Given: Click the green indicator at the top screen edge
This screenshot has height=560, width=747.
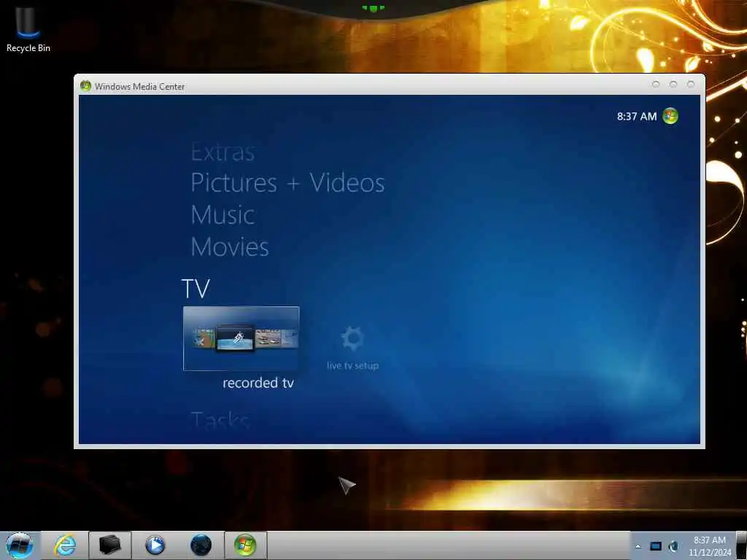Looking at the screenshot, I should (x=373, y=8).
